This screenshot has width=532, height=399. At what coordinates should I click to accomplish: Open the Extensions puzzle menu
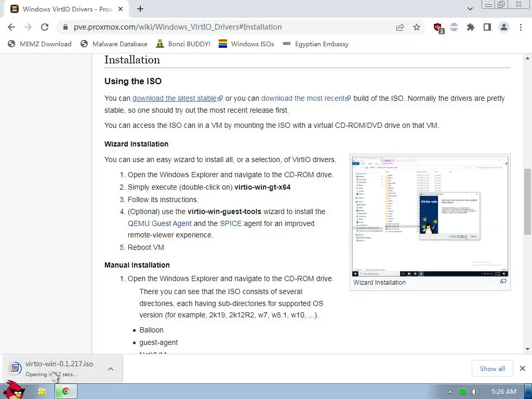pos(471,27)
